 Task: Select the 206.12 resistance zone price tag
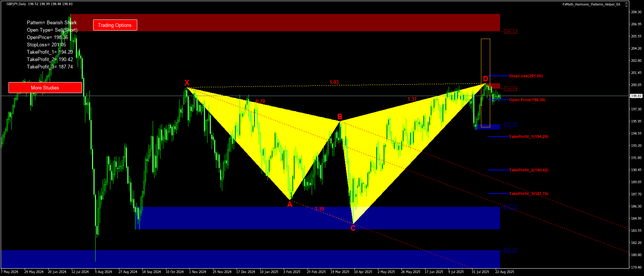[510, 32]
